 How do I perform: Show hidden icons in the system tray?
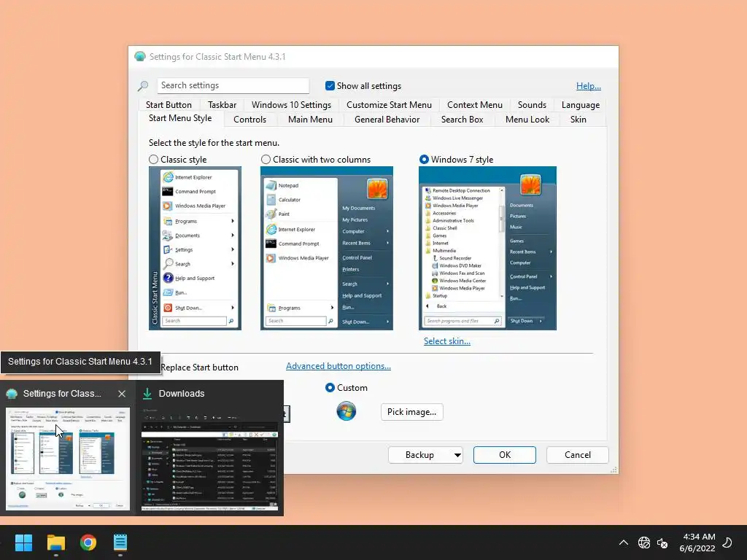coord(624,542)
